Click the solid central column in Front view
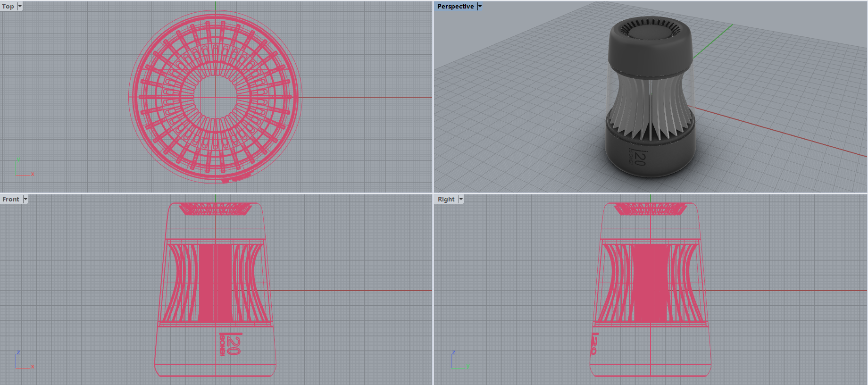 click(215, 283)
